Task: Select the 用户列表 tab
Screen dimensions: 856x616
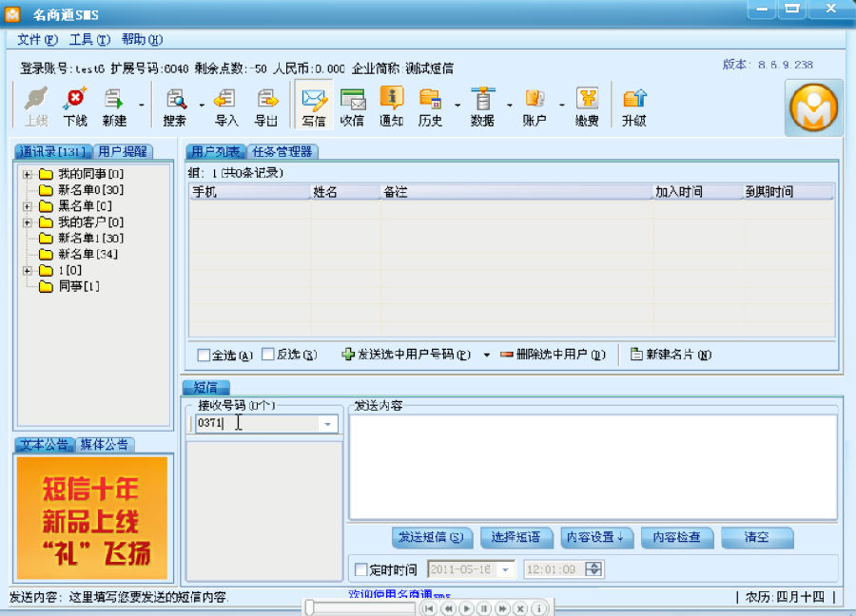Action: (216, 152)
